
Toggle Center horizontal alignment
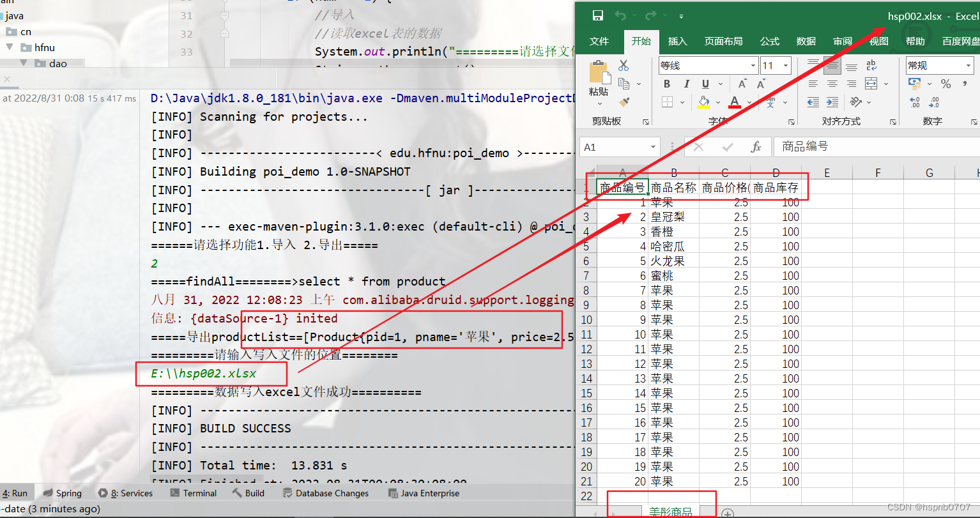click(x=832, y=84)
